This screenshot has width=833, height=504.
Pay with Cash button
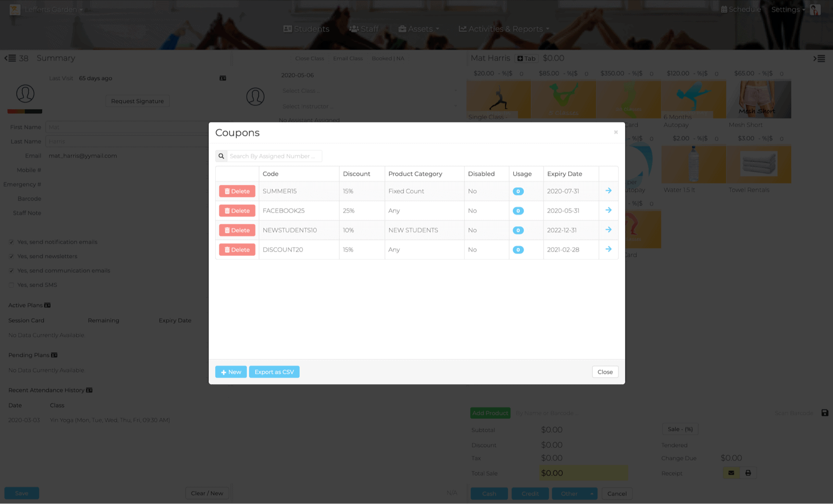[489, 493]
